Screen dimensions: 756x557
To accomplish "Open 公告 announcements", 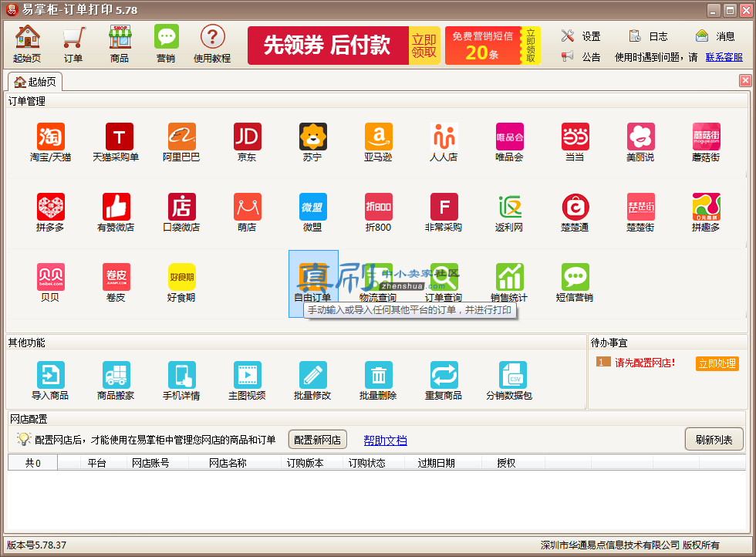I will pyautogui.click(x=581, y=57).
